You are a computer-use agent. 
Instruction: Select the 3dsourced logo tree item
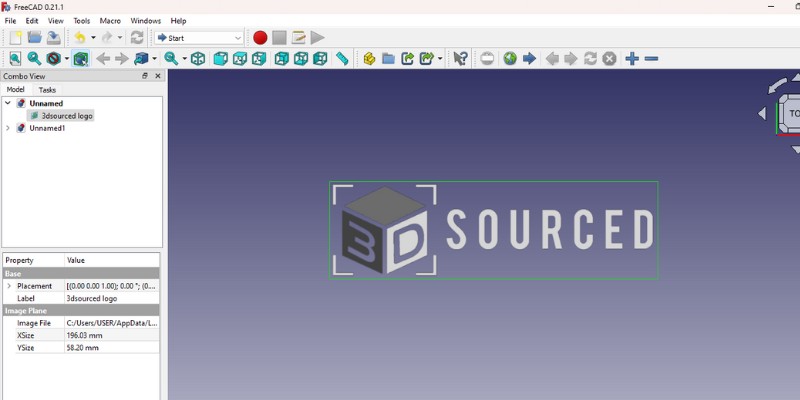point(67,116)
